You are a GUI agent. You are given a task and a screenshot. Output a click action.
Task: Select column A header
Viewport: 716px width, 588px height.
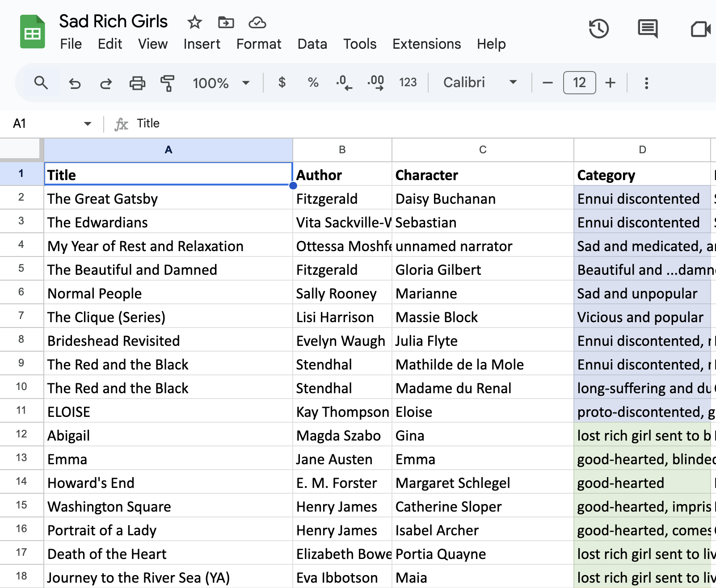point(168,150)
